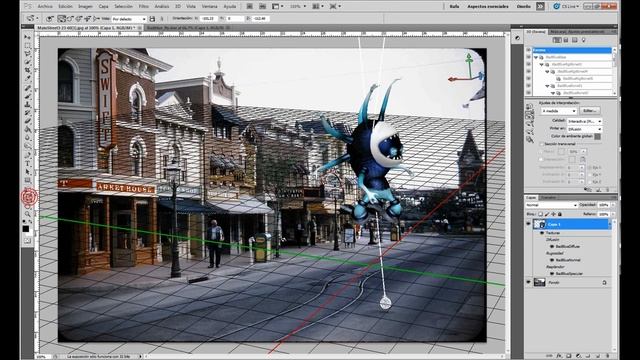The image size is (640, 360).
Task: Switch to the Diseño workspace
Action: [524, 7]
